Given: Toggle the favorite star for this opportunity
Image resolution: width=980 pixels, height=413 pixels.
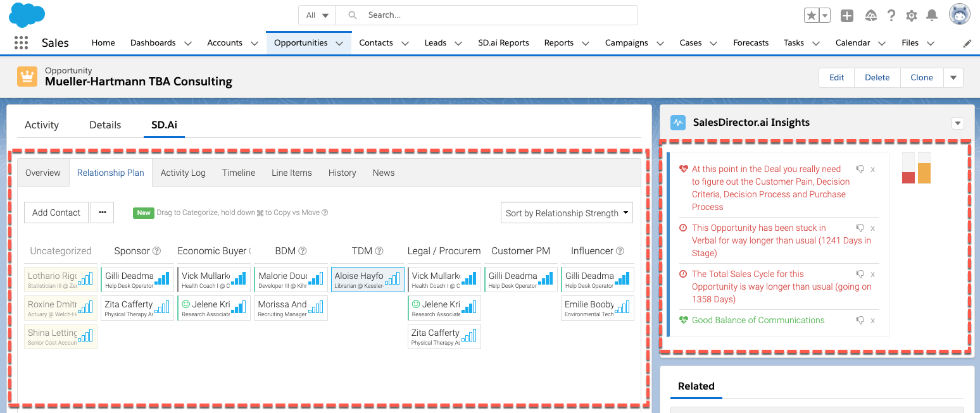Looking at the screenshot, I should coord(812,15).
